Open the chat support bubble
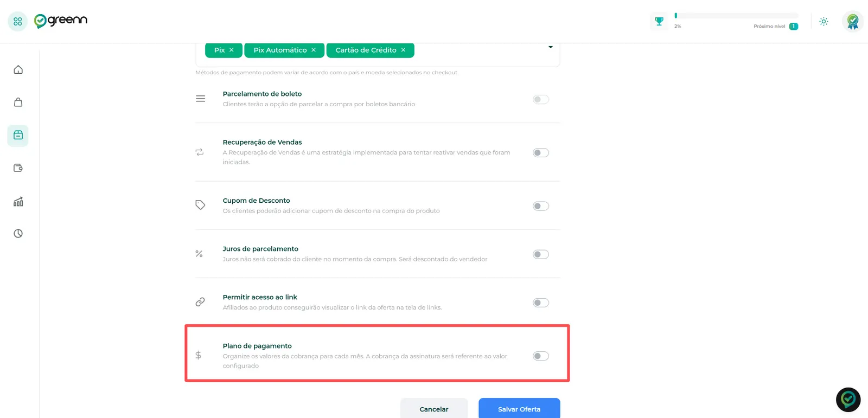868x418 pixels. (x=848, y=400)
